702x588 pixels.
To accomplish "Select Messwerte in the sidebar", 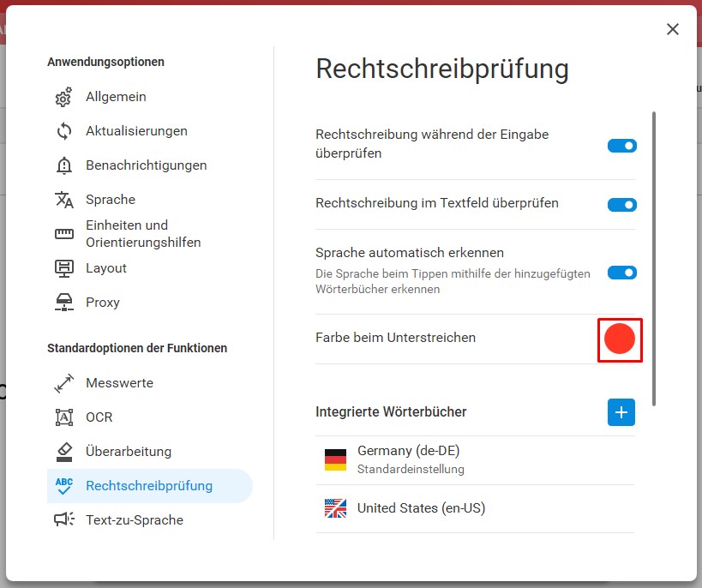I will pyautogui.click(x=149, y=383).
